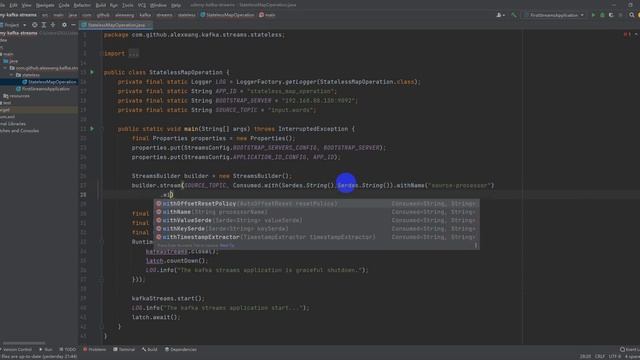Click Collapse All in the Project panel
The width and height of the screenshot is (640, 360).
[53, 25]
